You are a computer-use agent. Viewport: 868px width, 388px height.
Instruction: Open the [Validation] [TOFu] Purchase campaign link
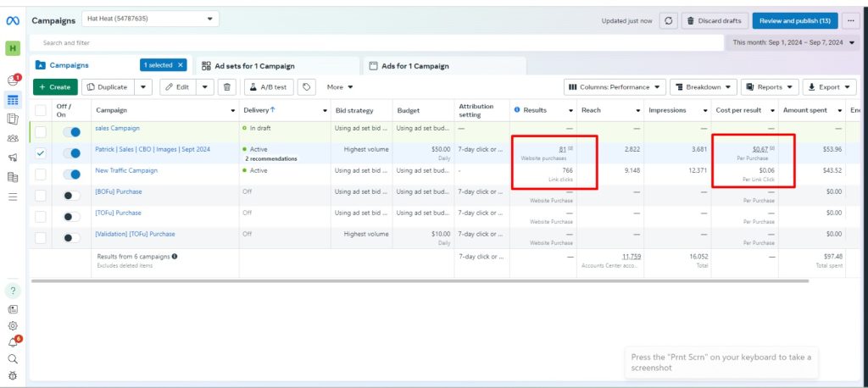(x=135, y=234)
